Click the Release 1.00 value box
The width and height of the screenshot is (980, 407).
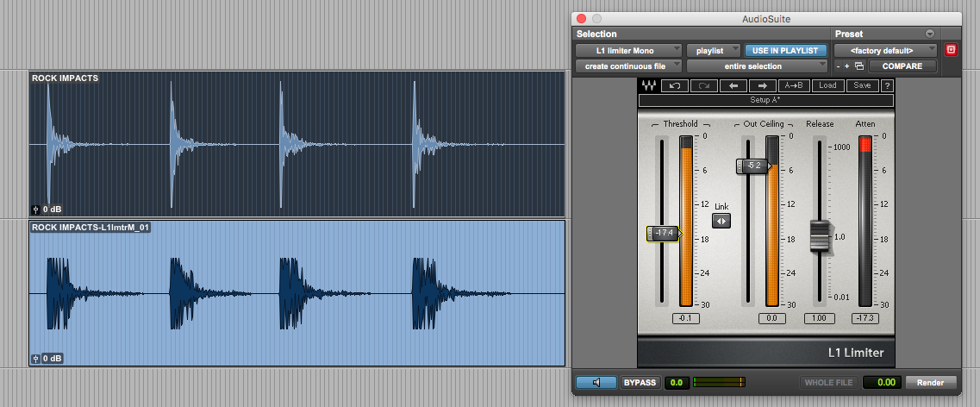click(x=819, y=319)
